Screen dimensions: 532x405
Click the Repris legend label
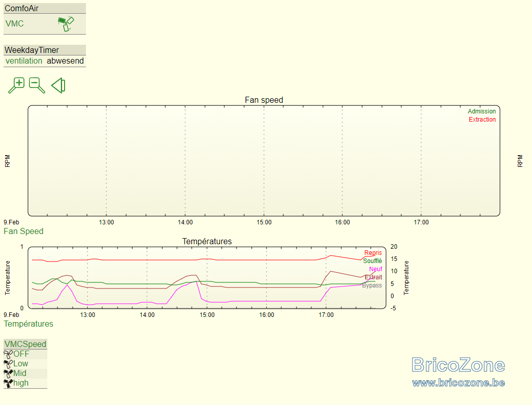click(x=373, y=253)
